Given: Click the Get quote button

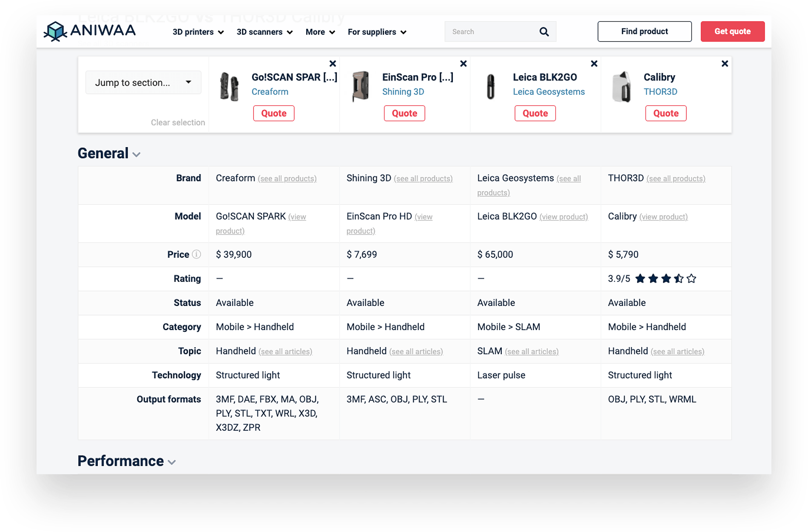Looking at the screenshot, I should click(x=732, y=31).
